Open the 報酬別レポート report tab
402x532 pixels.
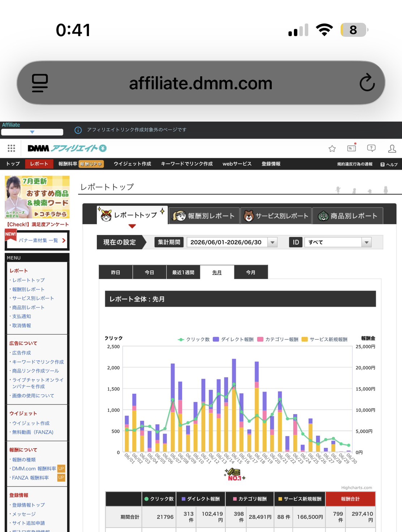click(204, 216)
